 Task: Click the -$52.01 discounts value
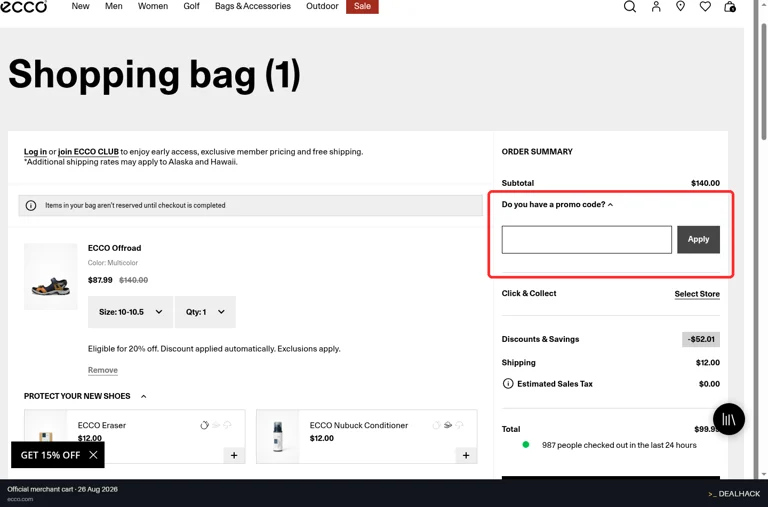701,339
